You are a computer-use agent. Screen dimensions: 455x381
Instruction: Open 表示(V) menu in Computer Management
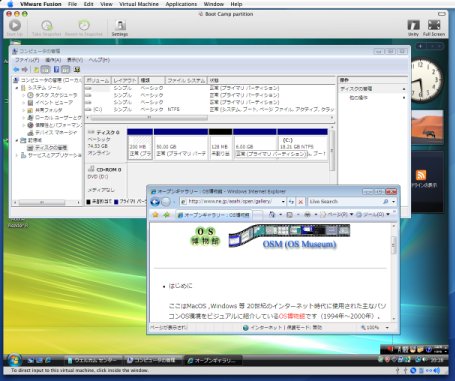click(75, 60)
